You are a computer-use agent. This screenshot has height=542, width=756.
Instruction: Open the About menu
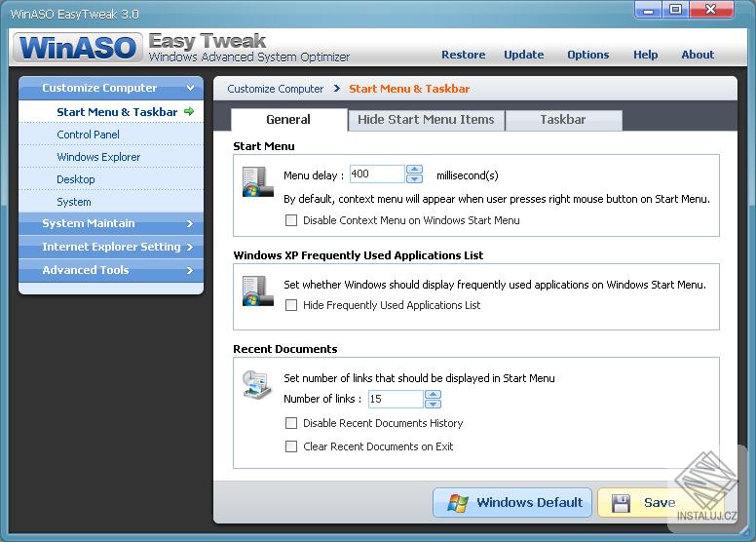[698, 55]
